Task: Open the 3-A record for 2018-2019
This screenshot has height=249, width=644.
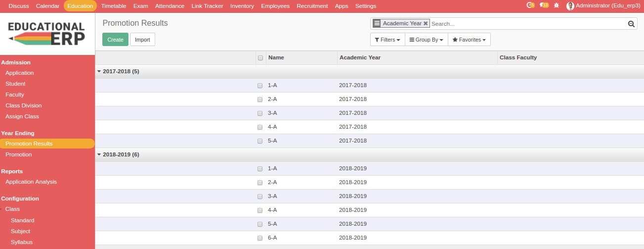Action: (x=369, y=196)
